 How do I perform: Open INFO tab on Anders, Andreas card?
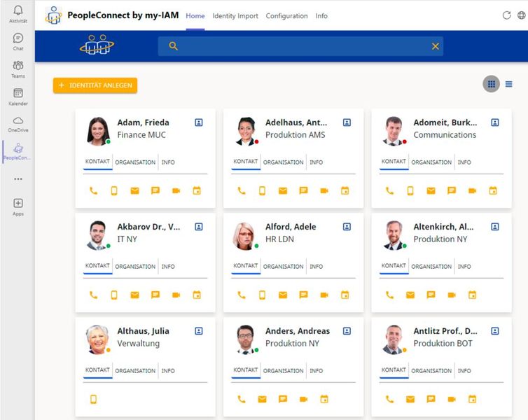[317, 371]
